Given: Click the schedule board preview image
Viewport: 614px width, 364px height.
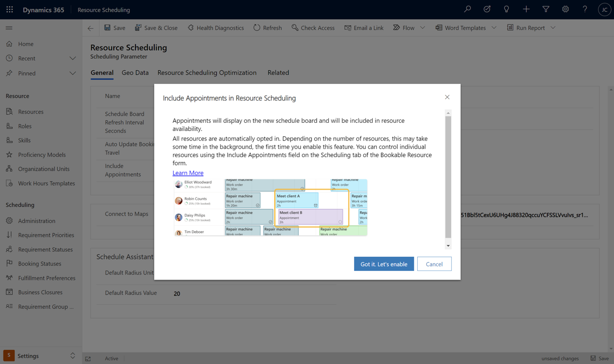Looking at the screenshot, I should [270, 207].
